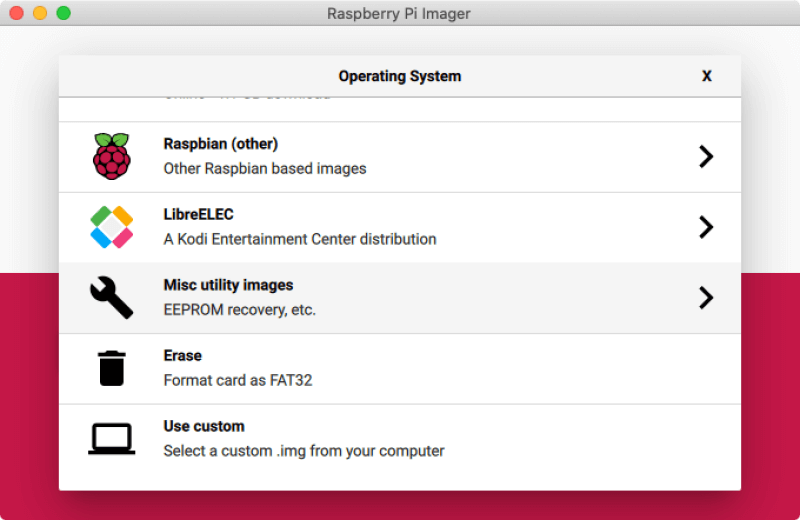The height and width of the screenshot is (520, 800).
Task: Expand the Misc utility images chevron
Action: [x=706, y=298]
